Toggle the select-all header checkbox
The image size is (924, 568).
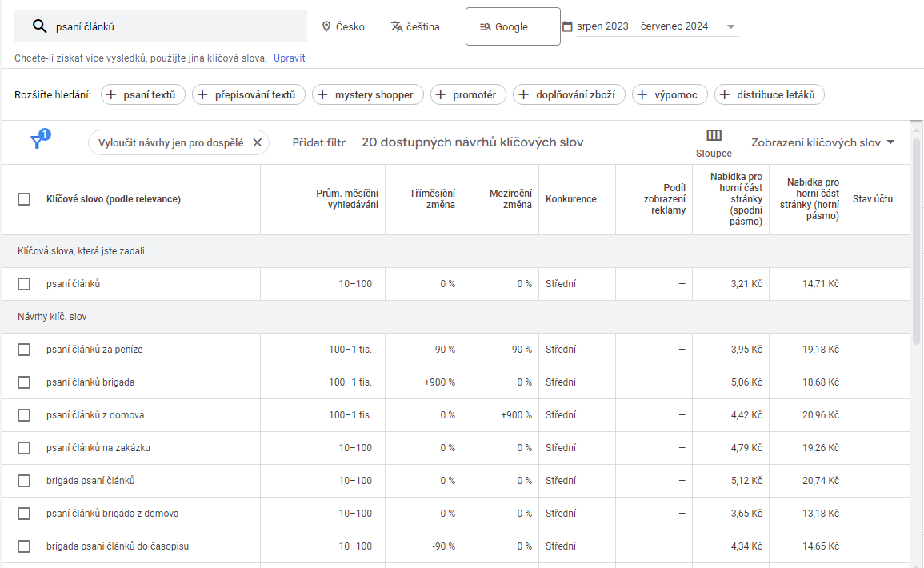(24, 199)
